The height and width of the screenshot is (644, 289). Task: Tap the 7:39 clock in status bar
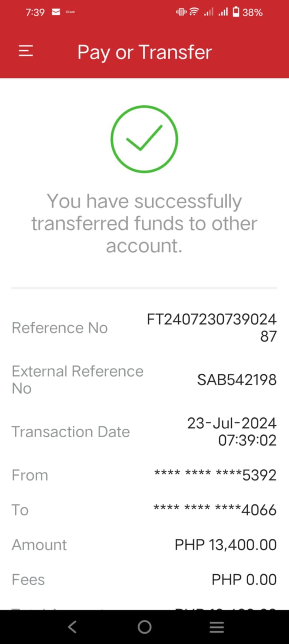click(35, 12)
